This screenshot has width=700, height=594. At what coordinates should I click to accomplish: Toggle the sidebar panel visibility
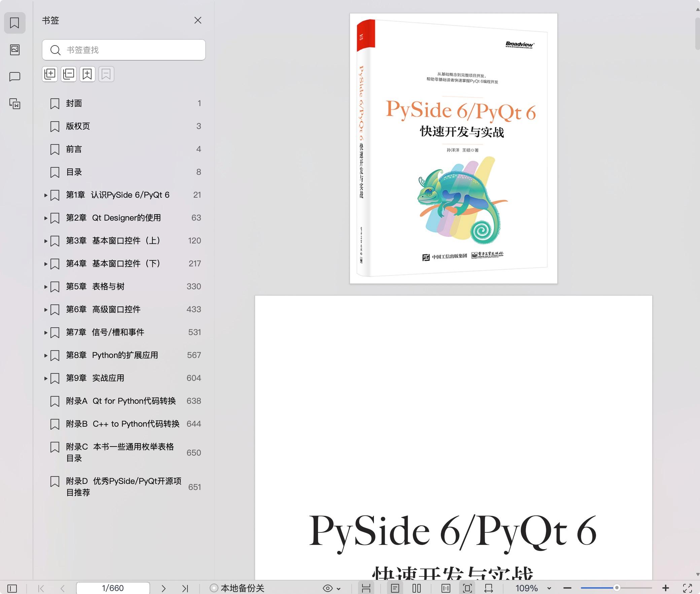12,588
